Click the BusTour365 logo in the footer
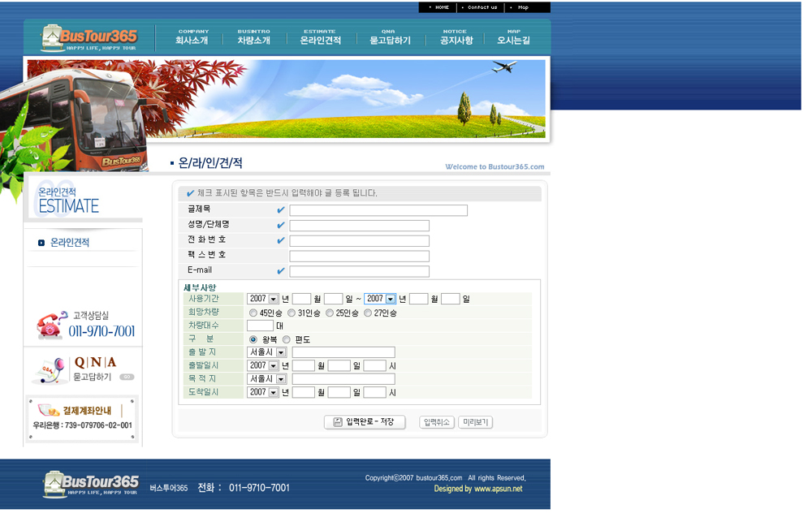This screenshot has height=522, width=812. [91, 484]
